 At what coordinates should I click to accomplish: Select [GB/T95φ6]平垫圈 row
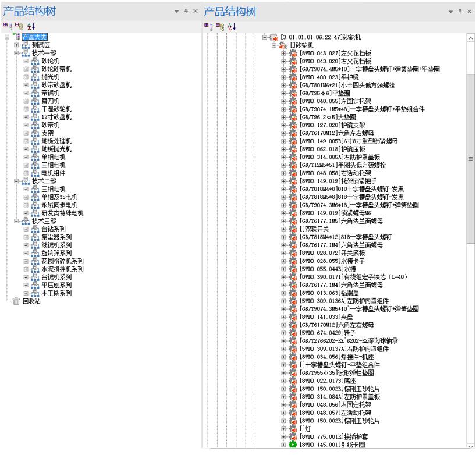coord(325,93)
